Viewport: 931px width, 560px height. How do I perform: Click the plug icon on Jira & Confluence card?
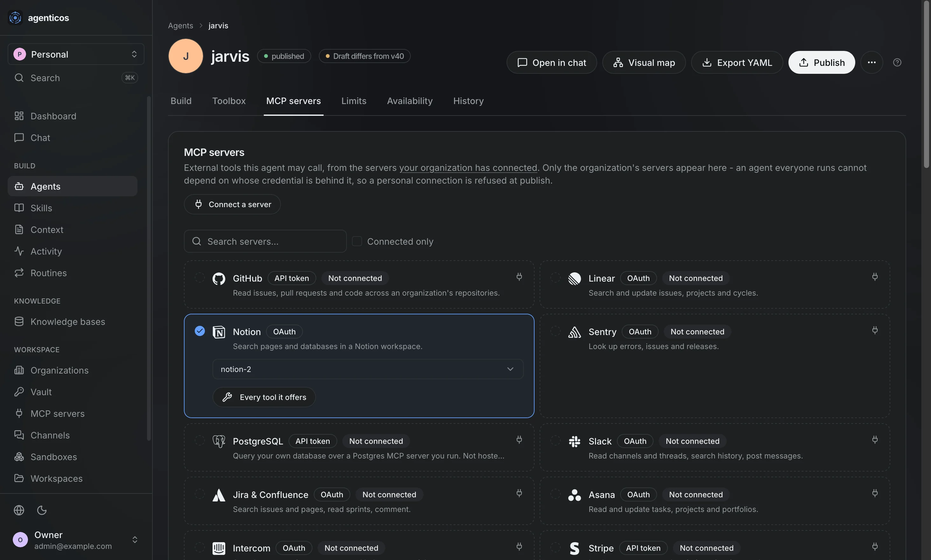519,493
